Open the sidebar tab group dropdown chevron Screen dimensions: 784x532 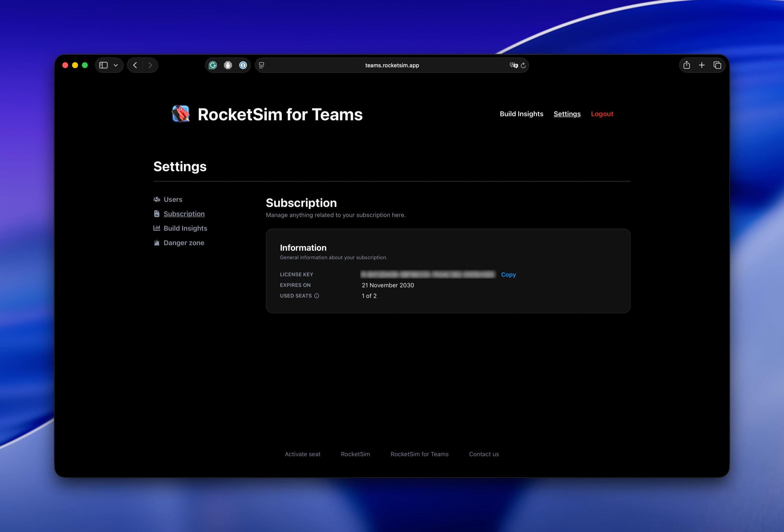[116, 65]
